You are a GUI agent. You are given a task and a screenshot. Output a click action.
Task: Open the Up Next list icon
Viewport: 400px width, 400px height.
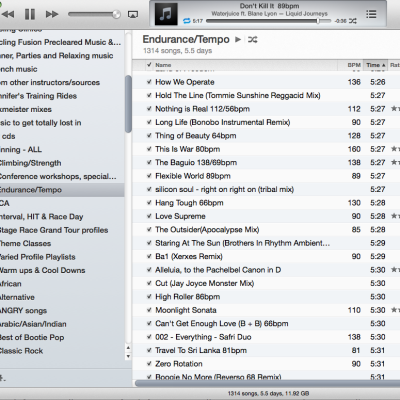371,14
